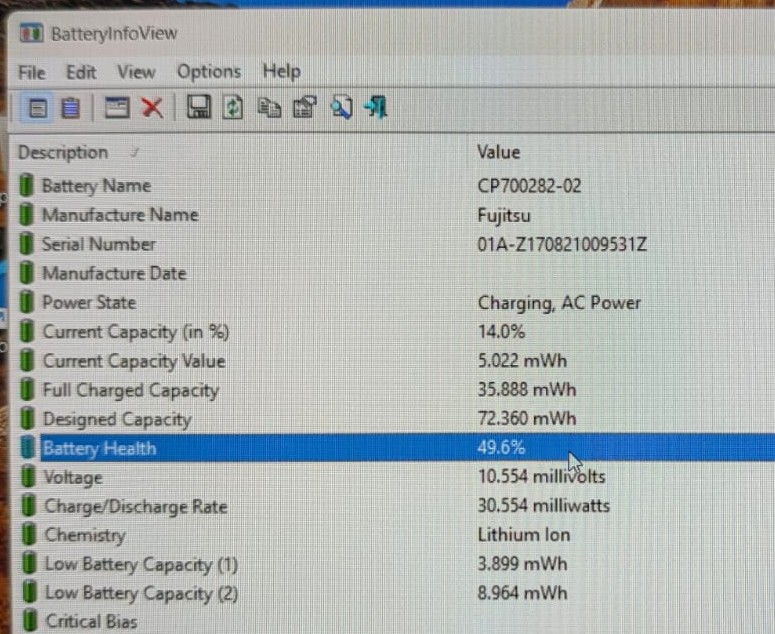Screen dimensions: 775x634
Task: Click the battery log view toolbar icon
Action: pyautogui.click(x=70, y=108)
